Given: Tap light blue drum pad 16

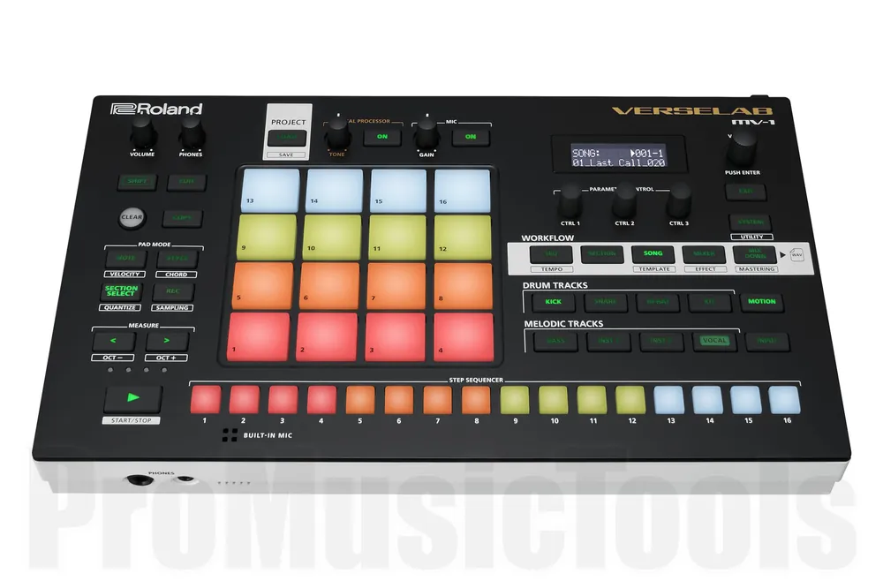Looking at the screenshot, I should point(463,191).
